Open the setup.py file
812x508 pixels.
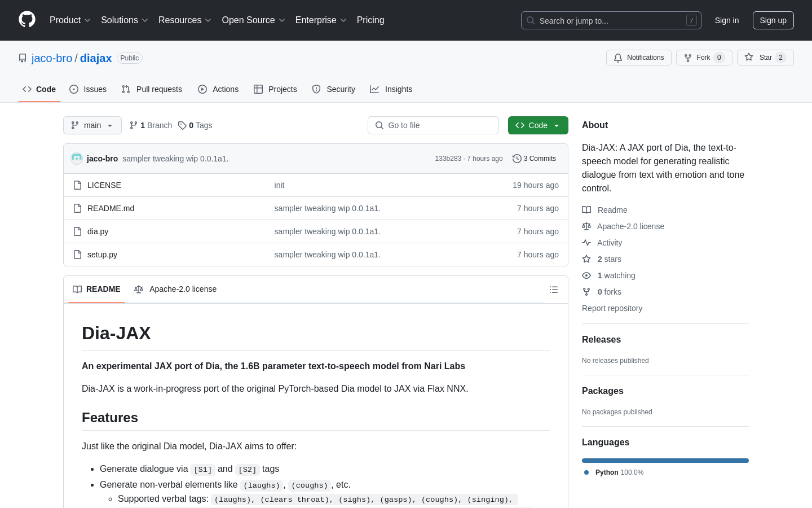click(x=102, y=255)
